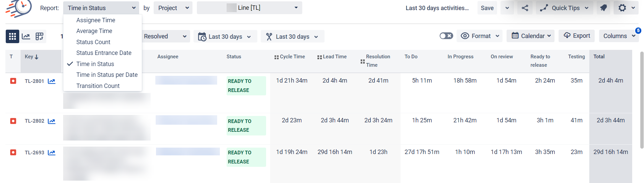Viewport: 644px width, 183px height.
Task: Open the Format options menu
Action: tap(480, 36)
